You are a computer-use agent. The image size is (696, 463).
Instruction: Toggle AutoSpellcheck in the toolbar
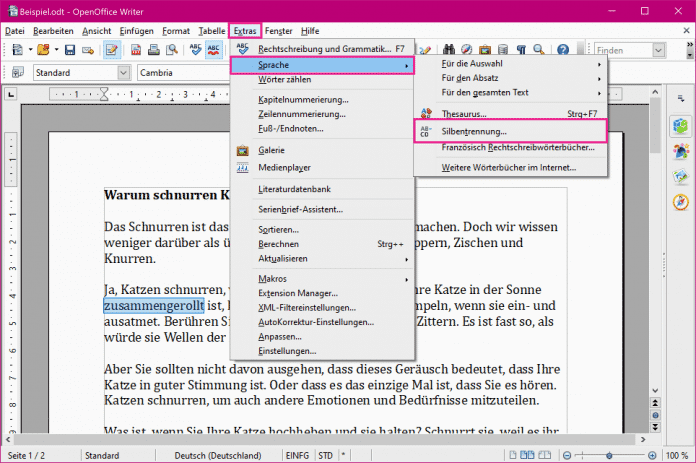coord(215,49)
